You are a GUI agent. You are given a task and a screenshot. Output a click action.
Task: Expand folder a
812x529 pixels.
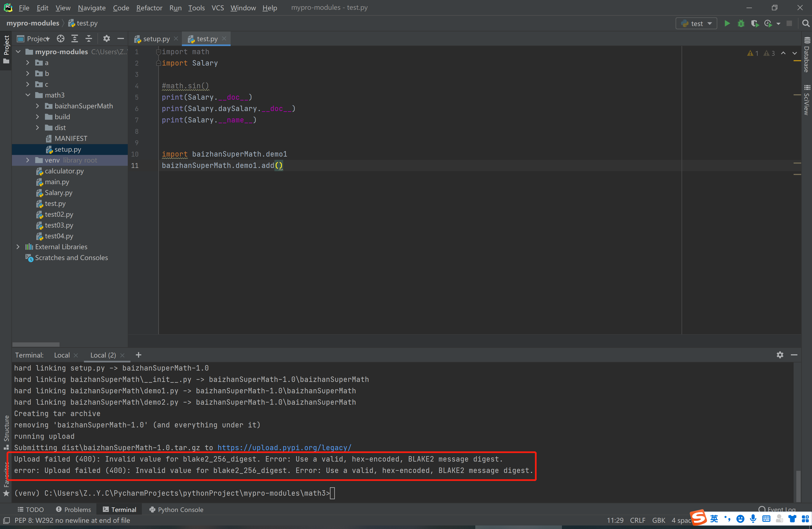[28, 63]
